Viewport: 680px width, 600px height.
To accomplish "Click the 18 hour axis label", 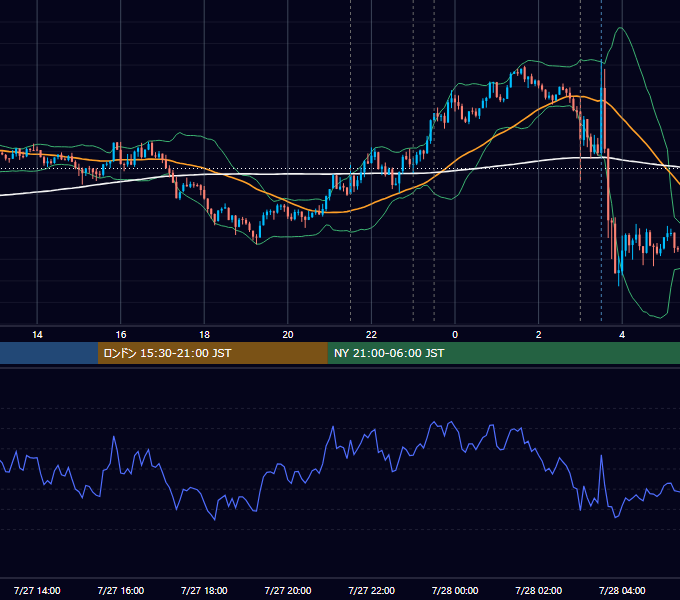I will coord(204,335).
